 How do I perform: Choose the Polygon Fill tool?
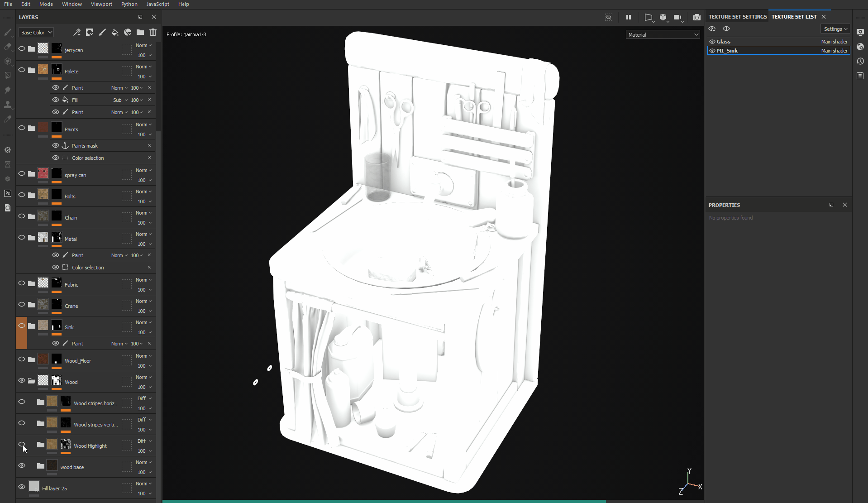tap(8, 75)
